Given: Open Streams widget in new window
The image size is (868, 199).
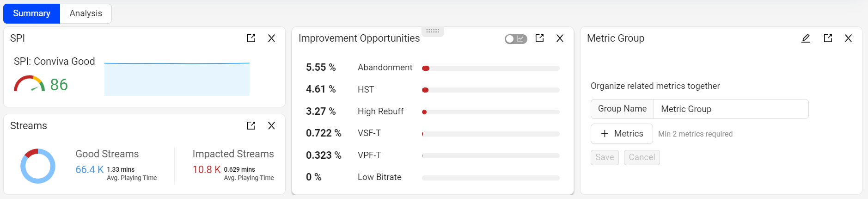Looking at the screenshot, I should click(251, 126).
